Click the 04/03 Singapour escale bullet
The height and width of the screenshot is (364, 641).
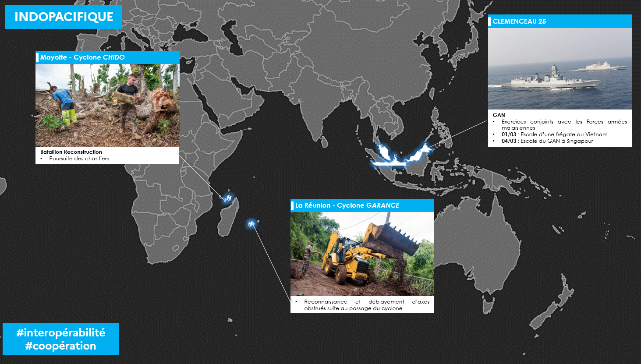coord(547,141)
